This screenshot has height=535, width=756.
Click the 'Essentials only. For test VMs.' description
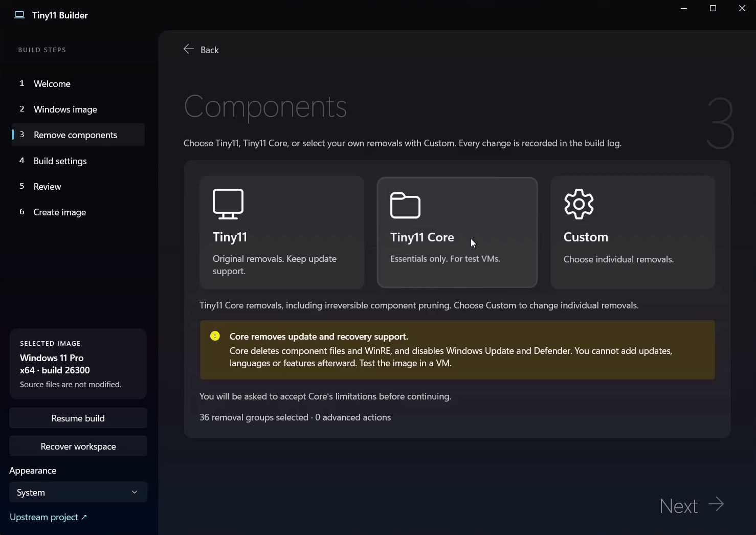click(445, 259)
